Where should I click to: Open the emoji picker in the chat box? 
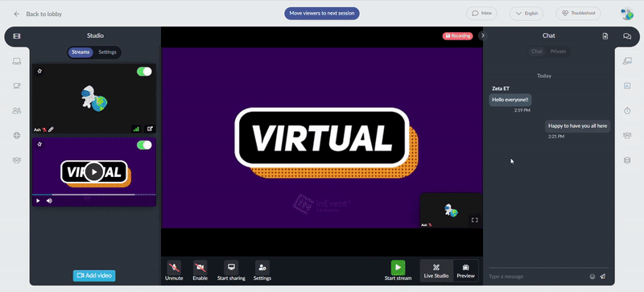point(592,277)
